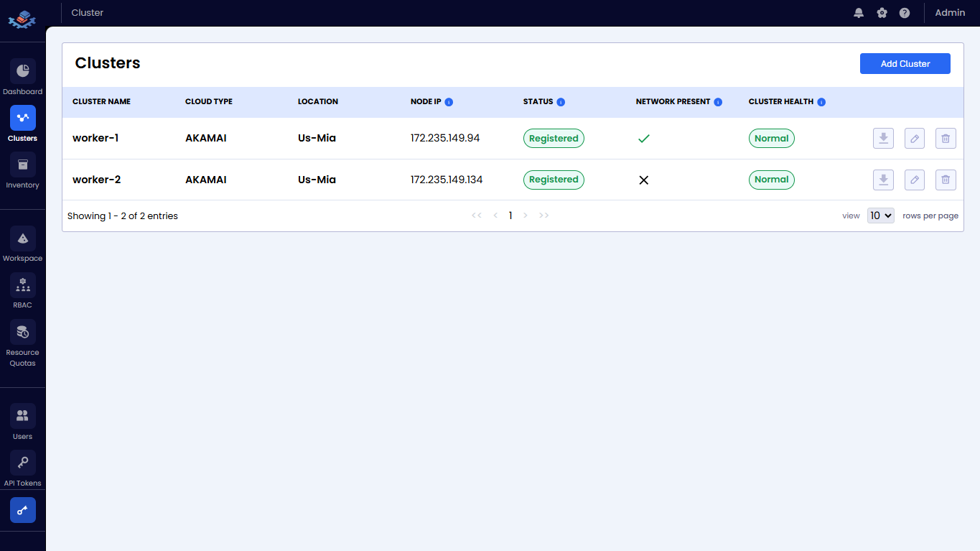This screenshot has height=551, width=980.
Task: Open the rows per page dropdown
Action: click(x=880, y=216)
